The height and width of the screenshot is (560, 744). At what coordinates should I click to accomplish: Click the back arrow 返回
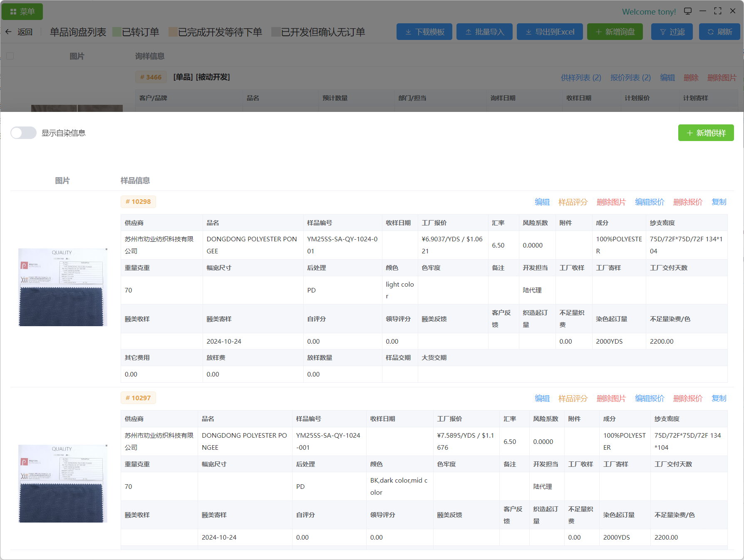click(19, 32)
